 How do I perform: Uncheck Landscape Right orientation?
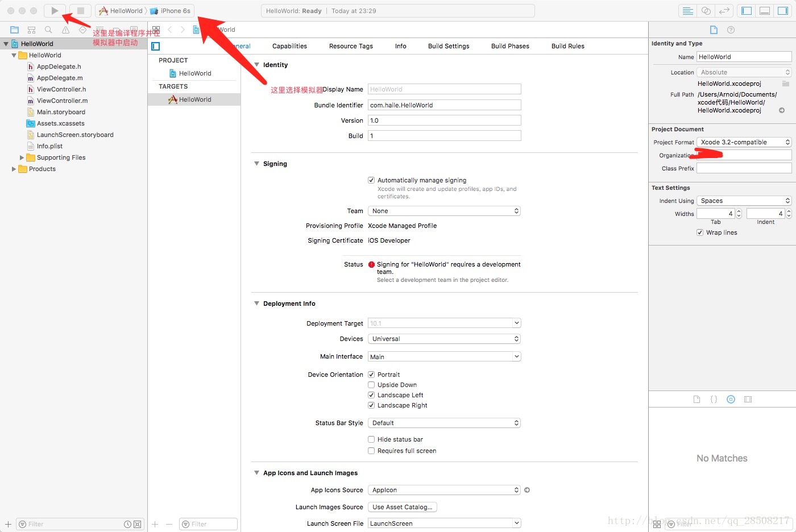coord(371,405)
